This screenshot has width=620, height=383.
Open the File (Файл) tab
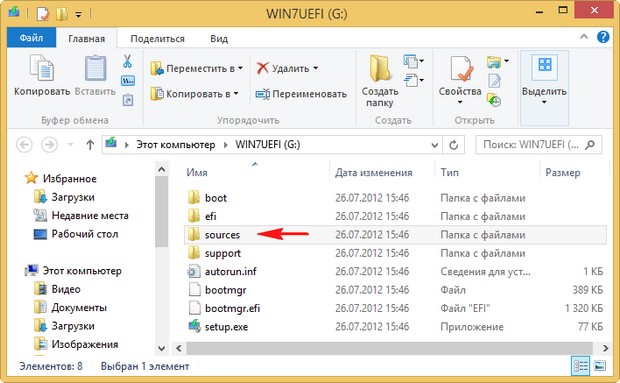(31, 38)
